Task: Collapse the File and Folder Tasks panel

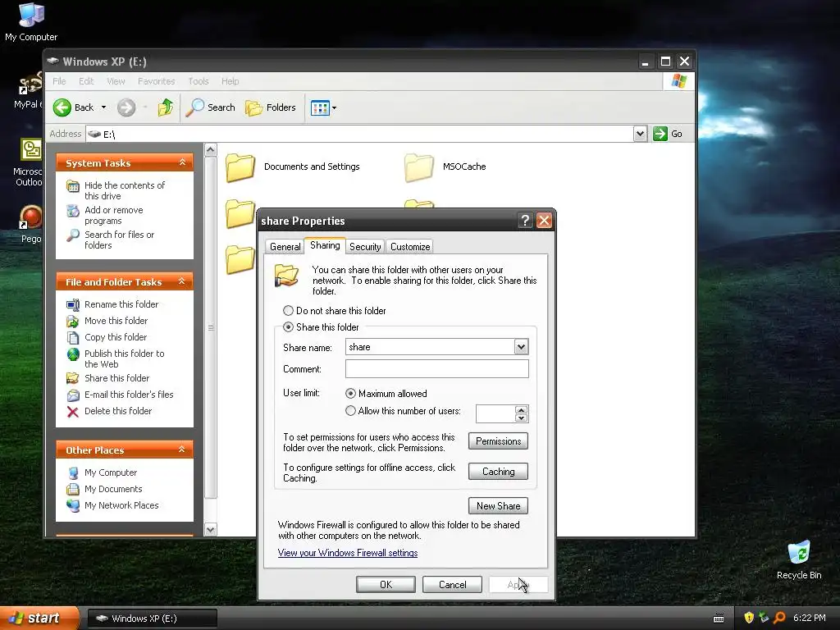Action: (x=182, y=281)
